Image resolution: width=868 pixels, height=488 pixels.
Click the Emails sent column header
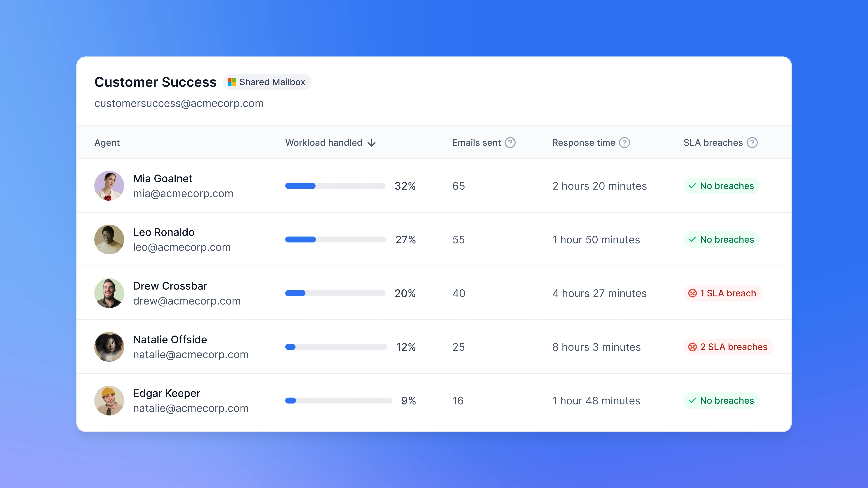click(476, 143)
